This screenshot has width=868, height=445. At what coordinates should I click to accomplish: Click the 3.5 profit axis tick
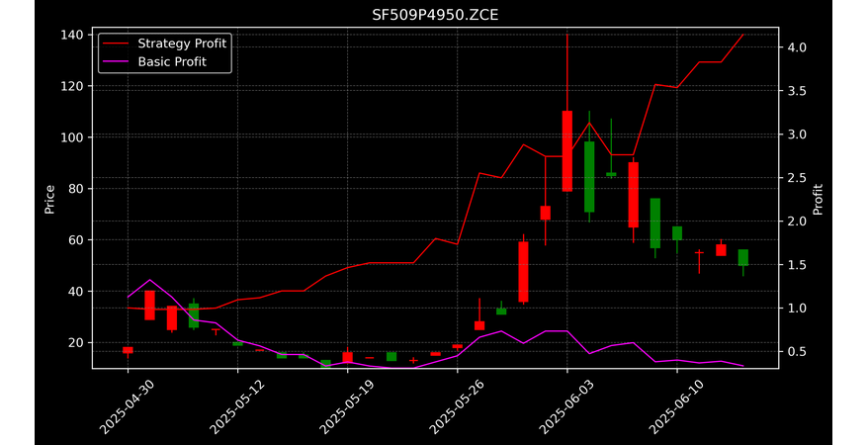click(797, 91)
